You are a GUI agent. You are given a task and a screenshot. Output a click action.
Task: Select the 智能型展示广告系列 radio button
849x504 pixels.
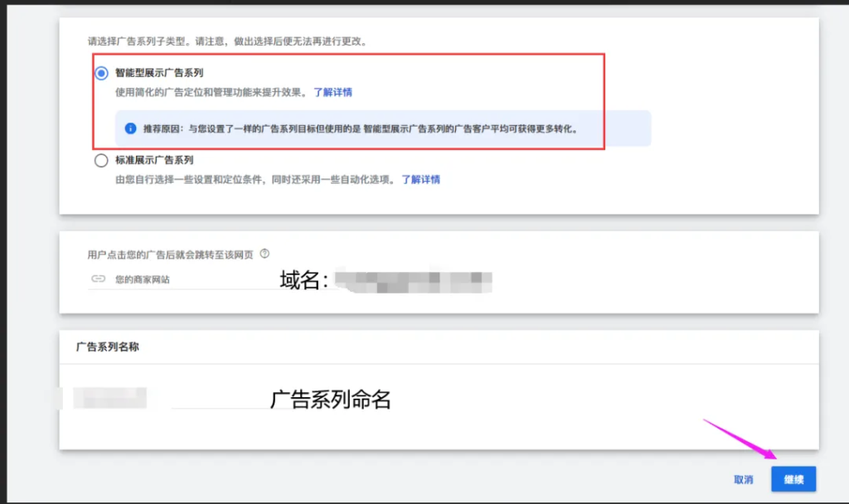tap(101, 73)
